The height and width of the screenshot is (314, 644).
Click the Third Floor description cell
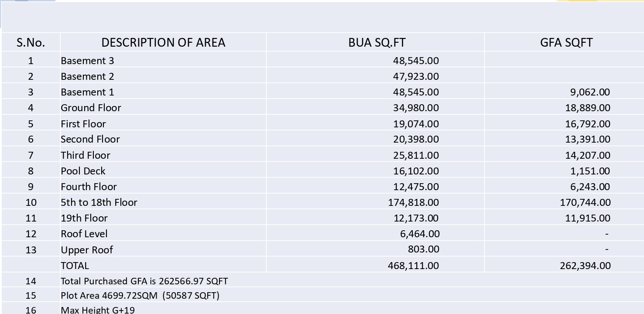pos(86,155)
